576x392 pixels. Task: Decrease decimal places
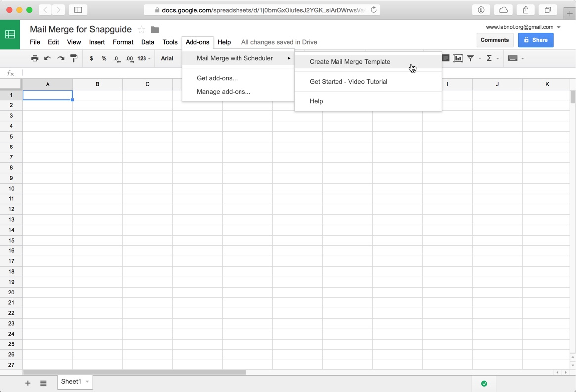[x=117, y=59]
